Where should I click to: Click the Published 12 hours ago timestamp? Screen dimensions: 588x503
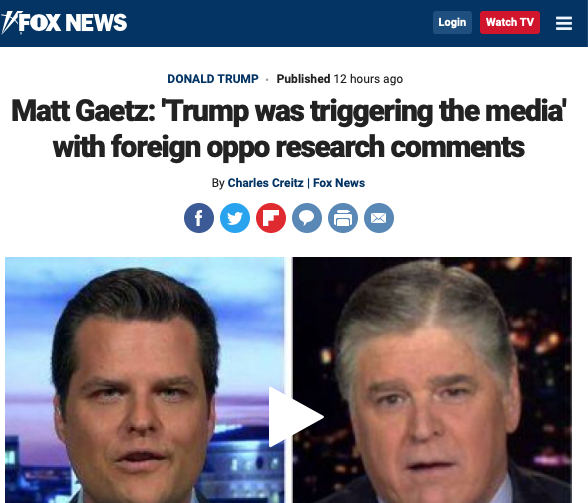tap(340, 79)
